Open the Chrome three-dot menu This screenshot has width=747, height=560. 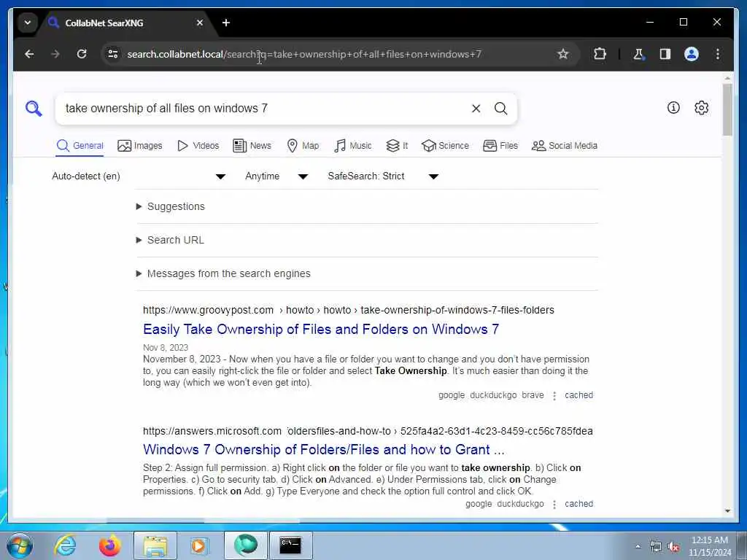click(718, 54)
